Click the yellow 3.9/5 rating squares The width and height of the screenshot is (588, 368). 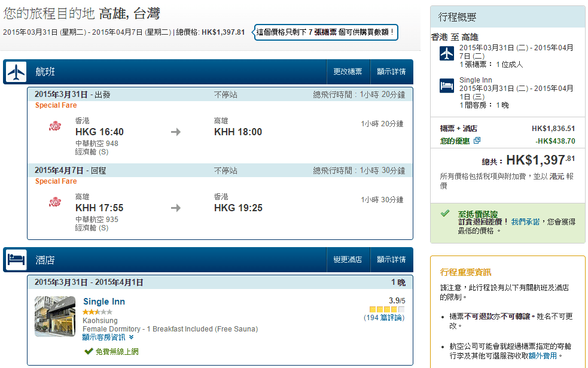(386, 309)
